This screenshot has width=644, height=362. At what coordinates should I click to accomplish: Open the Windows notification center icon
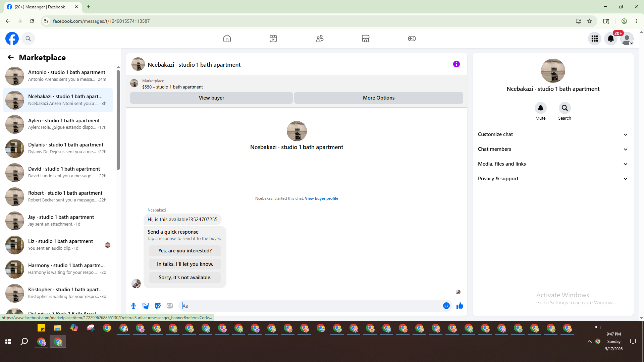pyautogui.click(x=633, y=342)
